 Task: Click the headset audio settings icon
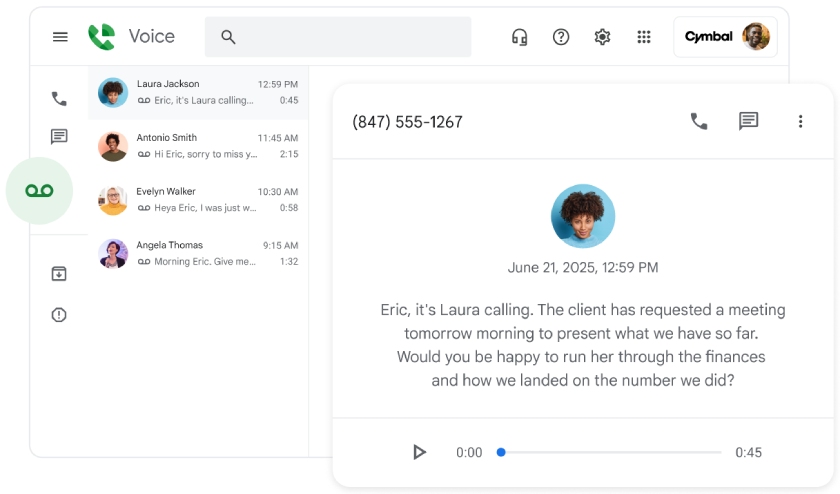coord(519,37)
